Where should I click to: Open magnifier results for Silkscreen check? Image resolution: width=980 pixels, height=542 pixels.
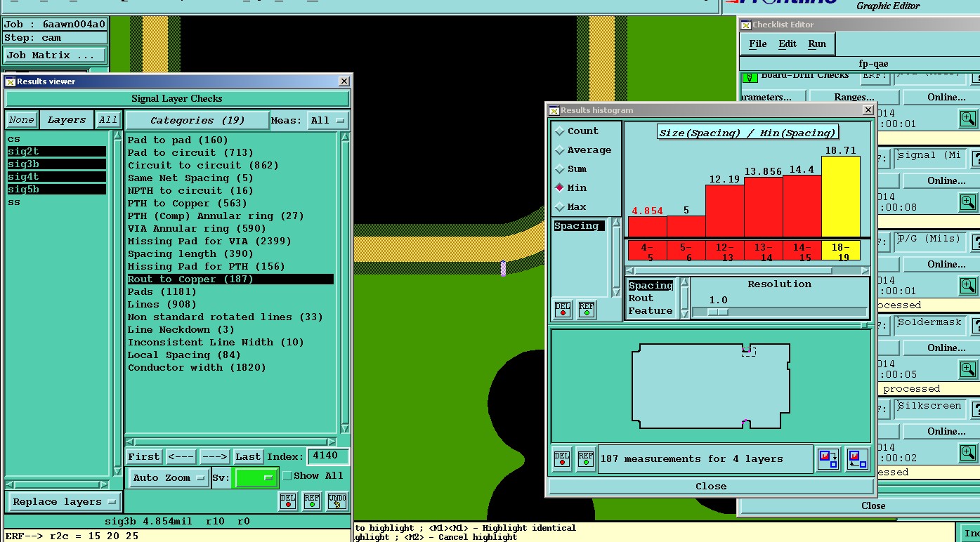968,453
